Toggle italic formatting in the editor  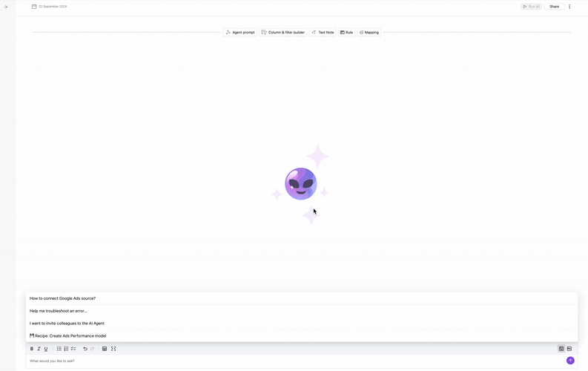pos(39,349)
